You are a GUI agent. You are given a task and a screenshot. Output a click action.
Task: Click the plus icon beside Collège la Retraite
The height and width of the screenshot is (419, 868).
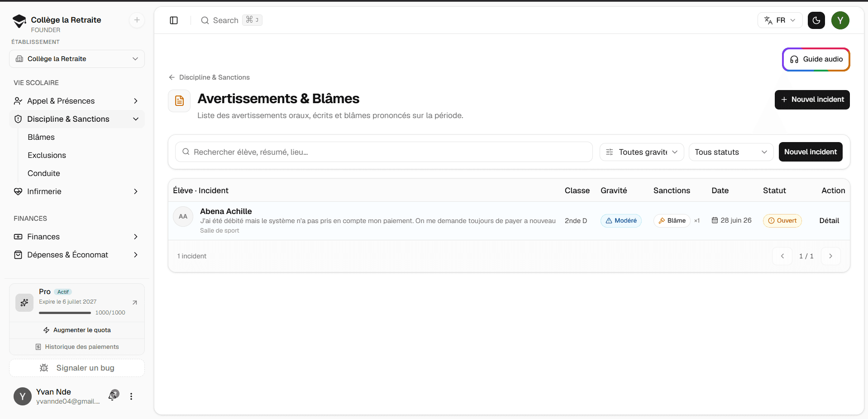tap(137, 20)
